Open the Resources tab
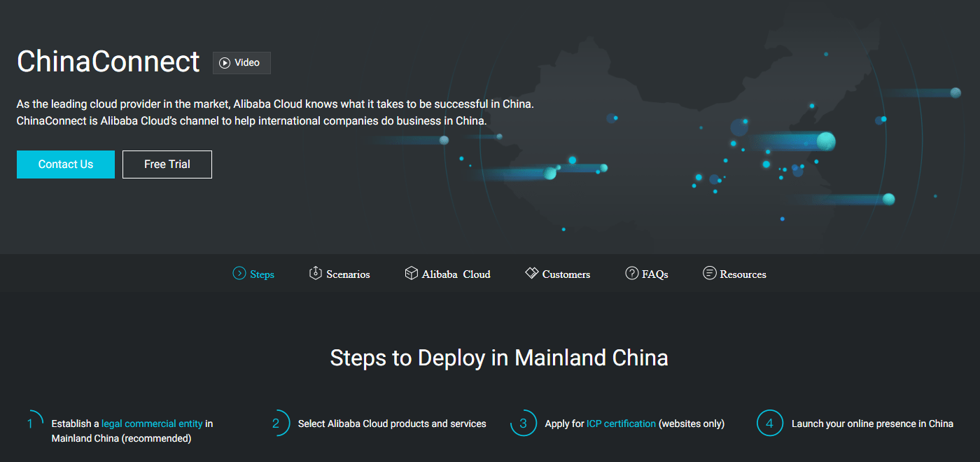 tap(735, 274)
